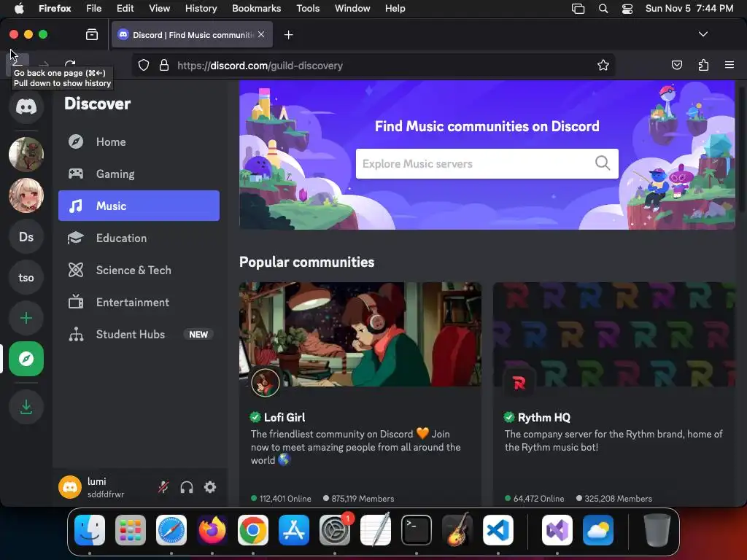
Task: Open Finder from the Dock
Action: [90, 530]
